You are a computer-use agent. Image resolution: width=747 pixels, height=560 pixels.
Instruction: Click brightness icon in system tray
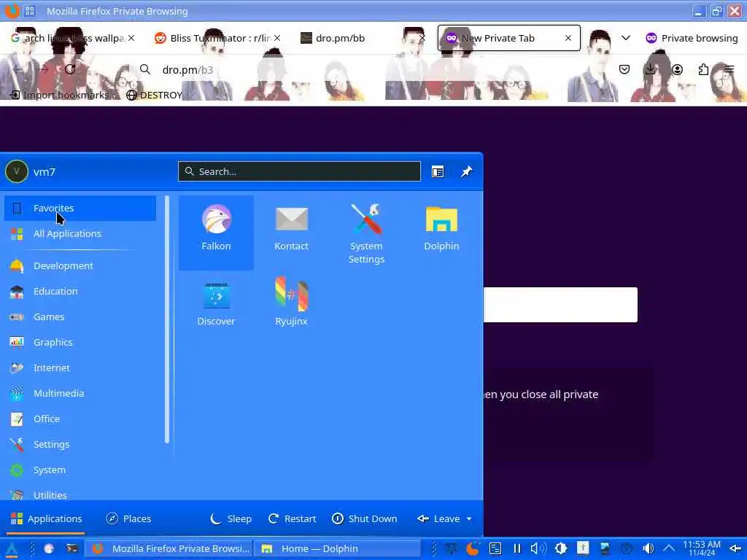tap(561, 548)
